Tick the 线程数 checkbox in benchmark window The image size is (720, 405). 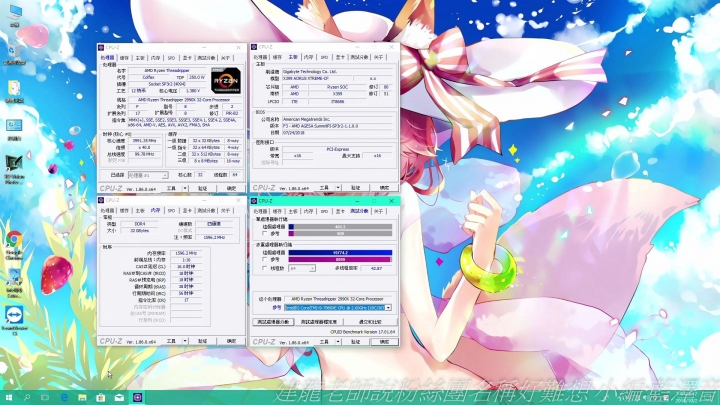pyautogui.click(x=264, y=268)
